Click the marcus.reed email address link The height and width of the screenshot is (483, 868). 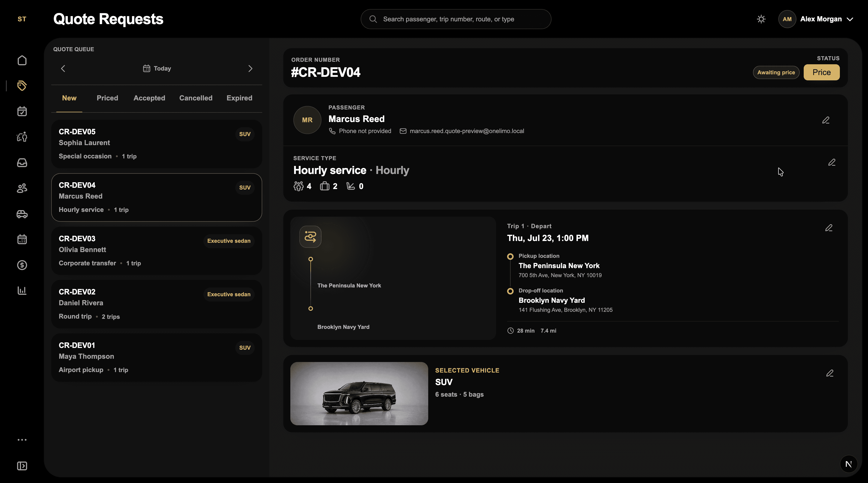(467, 131)
